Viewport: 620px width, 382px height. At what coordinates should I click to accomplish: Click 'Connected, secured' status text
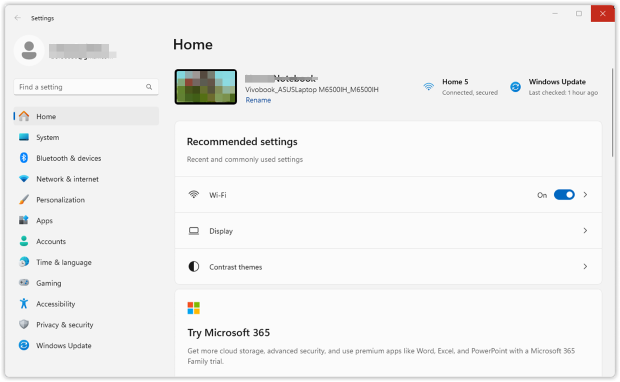(x=470, y=93)
